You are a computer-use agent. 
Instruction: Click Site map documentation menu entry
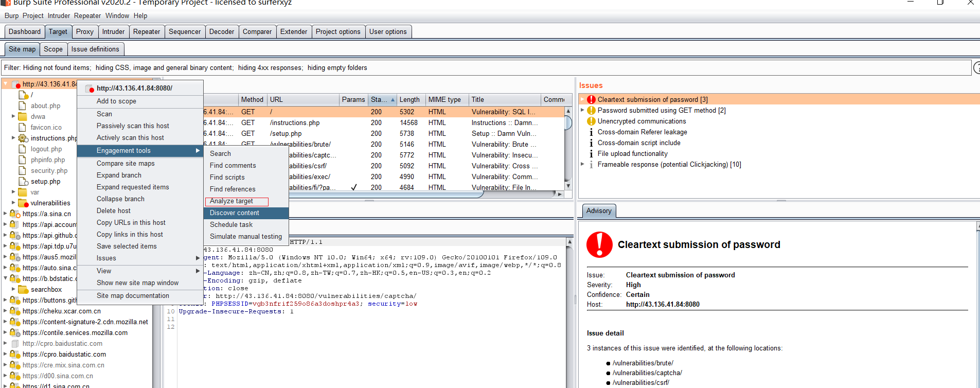coord(140,296)
